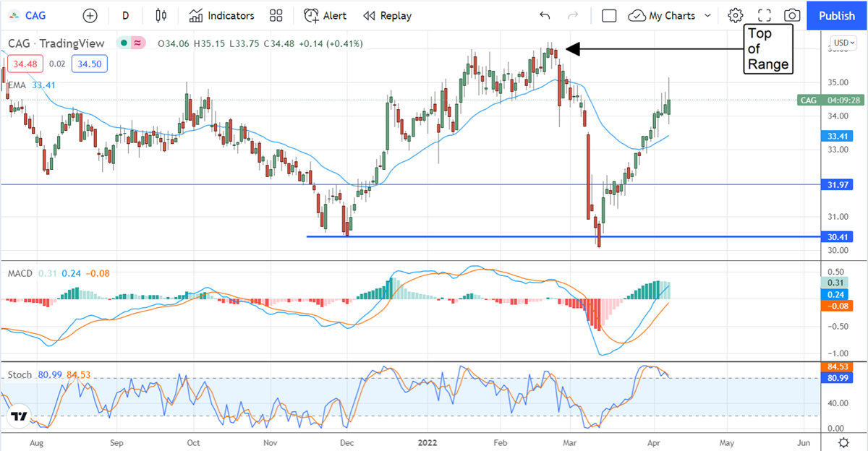Click the 34.50 buy price box

(x=90, y=64)
